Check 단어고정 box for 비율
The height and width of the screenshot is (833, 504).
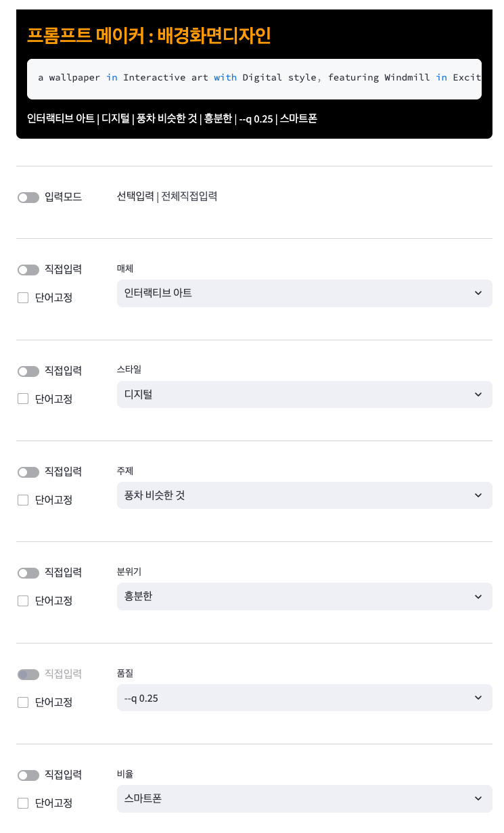pos(23,803)
